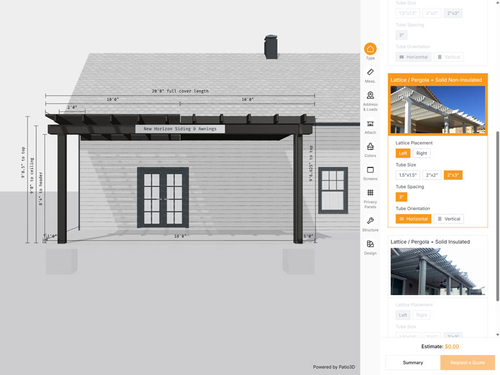Choose 2"x3" tube size in Non-Insulated card
Viewport: 500px width, 375px height.
pos(453,175)
